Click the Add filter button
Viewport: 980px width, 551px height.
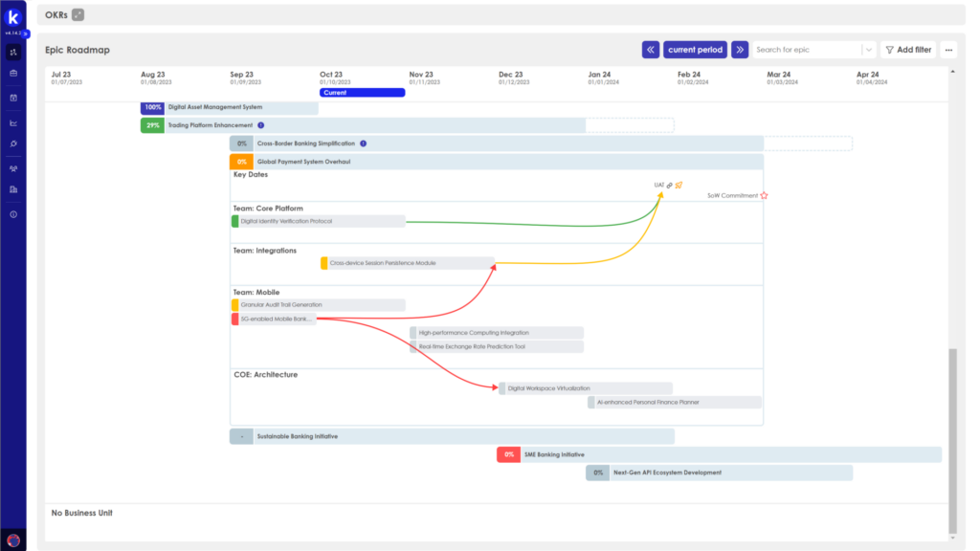[907, 49]
